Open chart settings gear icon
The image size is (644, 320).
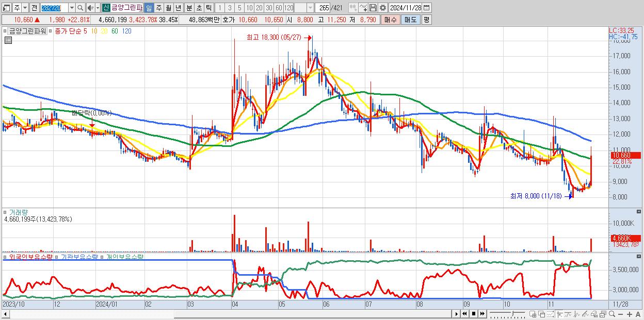coord(382,8)
